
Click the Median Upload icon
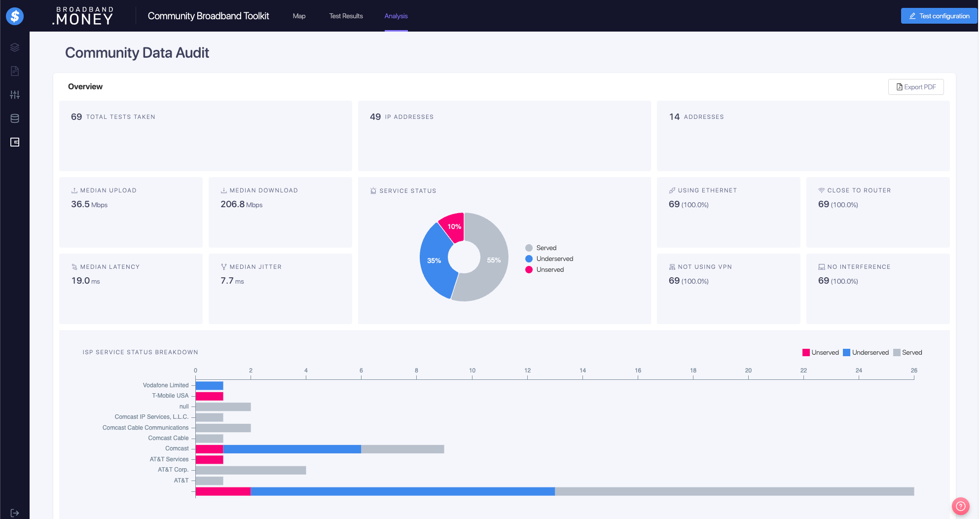(74, 190)
